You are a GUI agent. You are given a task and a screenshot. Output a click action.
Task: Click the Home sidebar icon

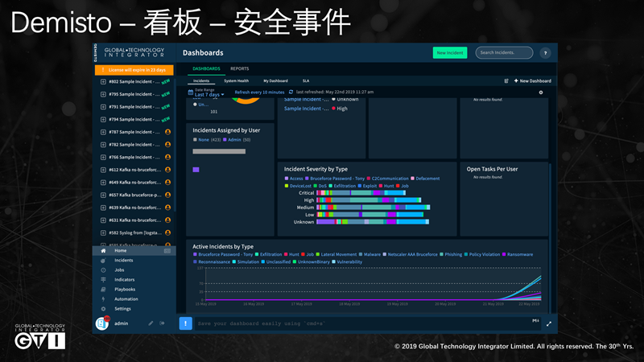tap(104, 250)
